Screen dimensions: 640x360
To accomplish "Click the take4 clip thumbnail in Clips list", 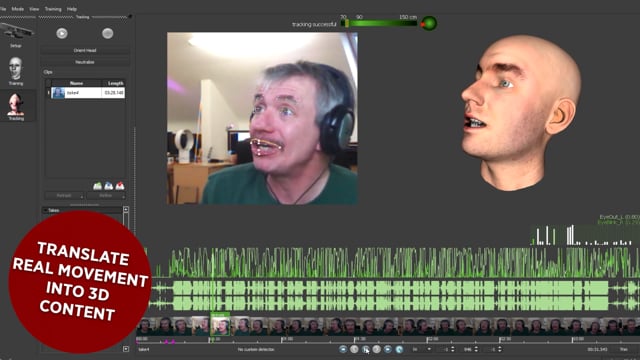I will [58, 93].
